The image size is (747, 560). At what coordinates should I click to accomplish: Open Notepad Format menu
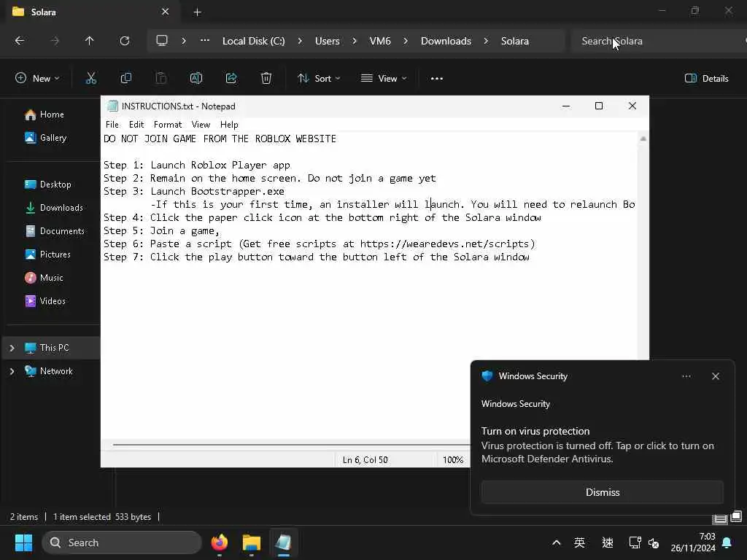tap(168, 125)
